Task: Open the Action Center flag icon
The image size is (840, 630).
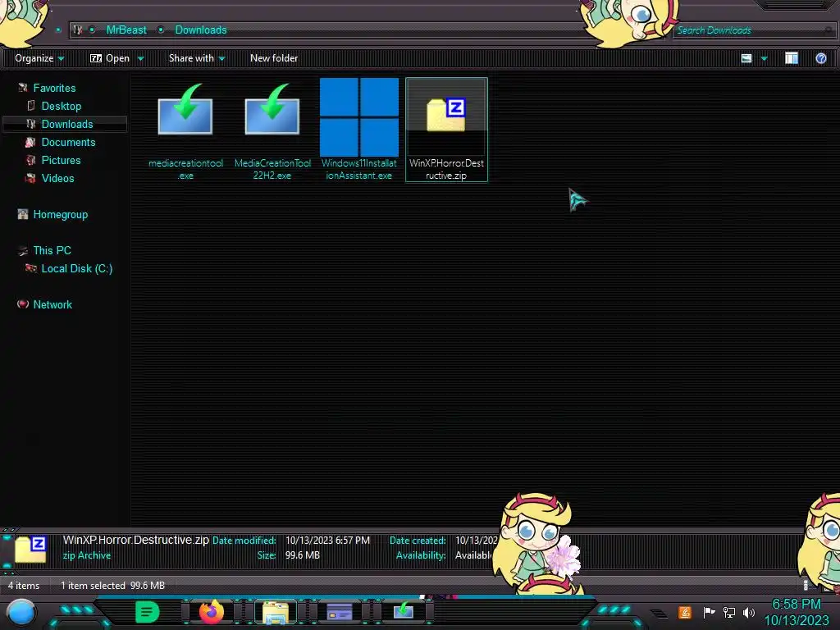Action: tap(709, 612)
